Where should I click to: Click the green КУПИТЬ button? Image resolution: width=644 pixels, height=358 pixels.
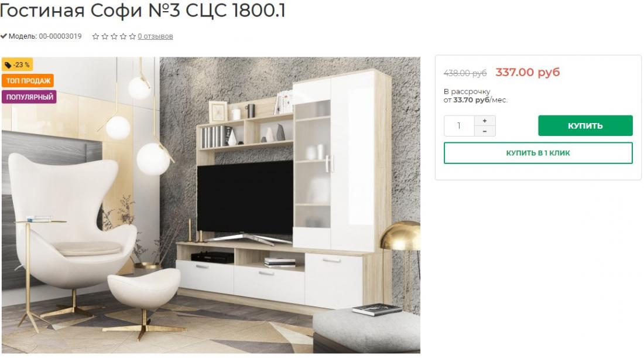(585, 126)
